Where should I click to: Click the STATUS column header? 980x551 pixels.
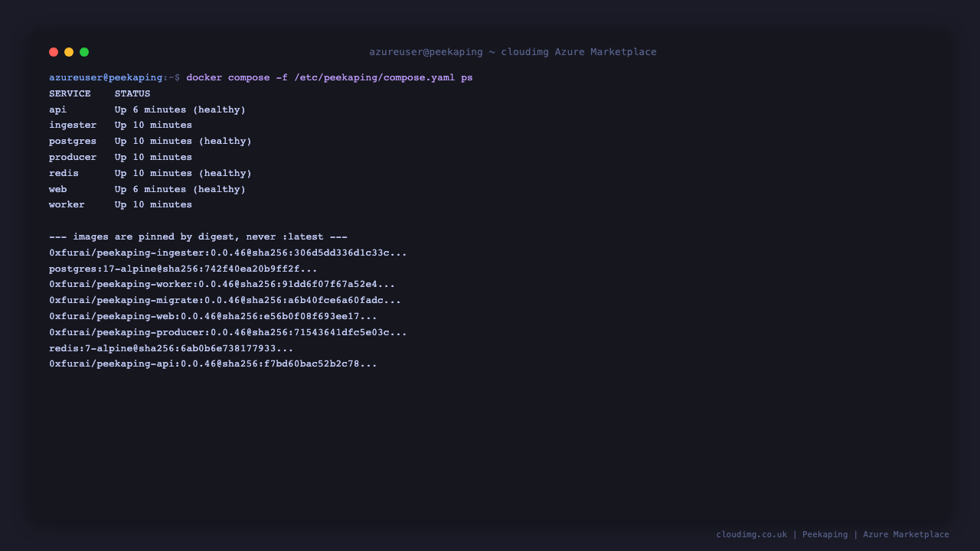coord(132,93)
